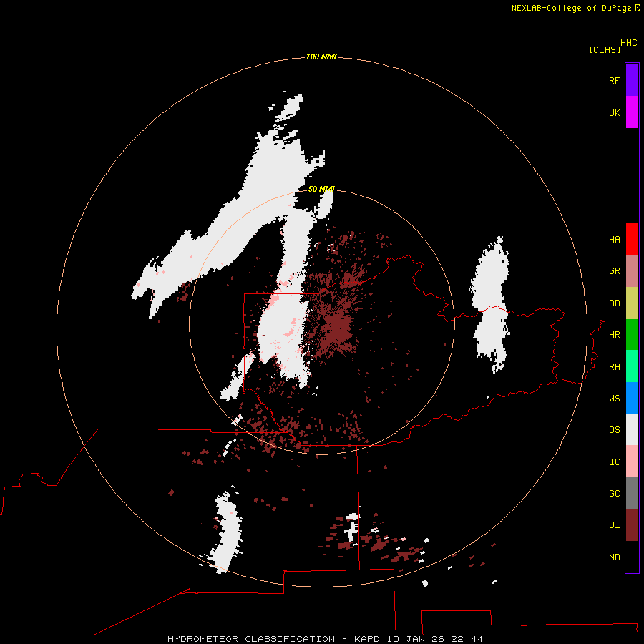Click the 50 NMI range ring label
Screen dimensions: 644x644
click(321, 189)
